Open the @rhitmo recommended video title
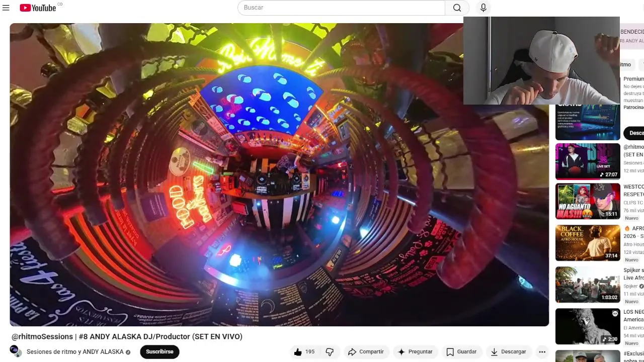This screenshot has height=362, width=644. tap(633, 151)
